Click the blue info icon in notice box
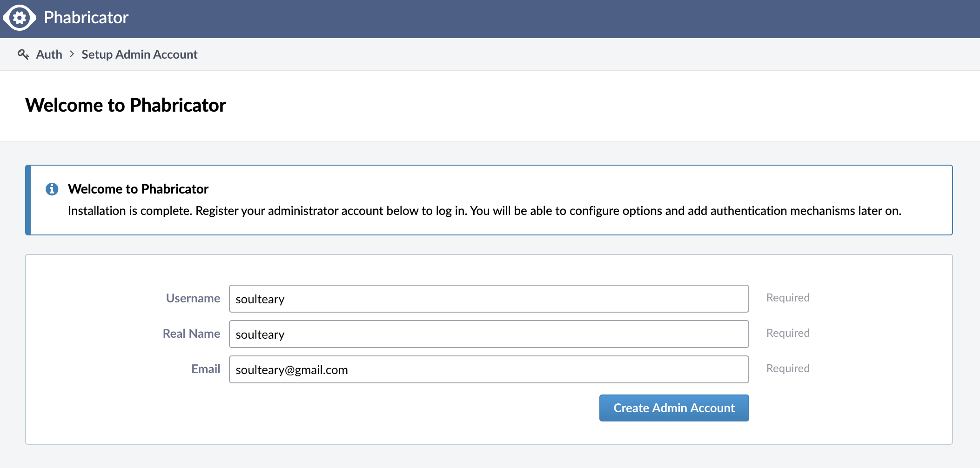Screen dimensions: 980x468 (x=52, y=189)
